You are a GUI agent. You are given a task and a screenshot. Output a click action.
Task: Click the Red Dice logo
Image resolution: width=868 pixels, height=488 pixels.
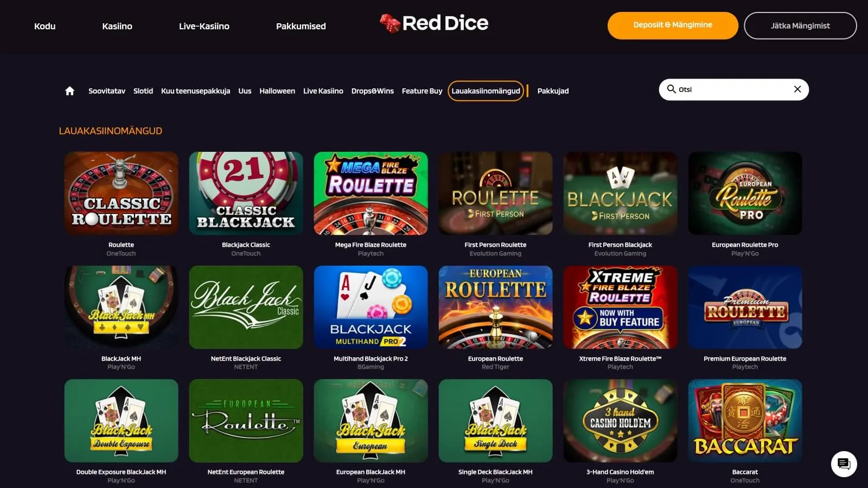pos(434,23)
